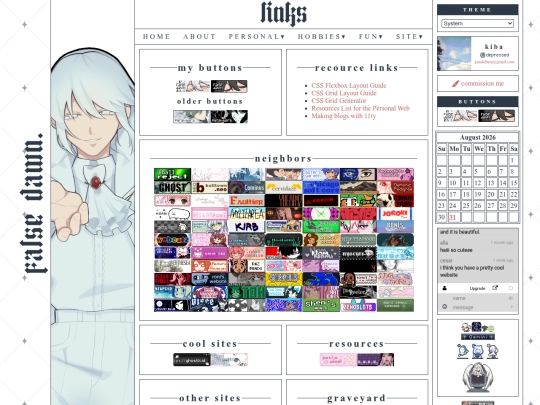Select day 31 in the August calendar
The height and width of the screenshot is (405, 540).
[x=453, y=217]
